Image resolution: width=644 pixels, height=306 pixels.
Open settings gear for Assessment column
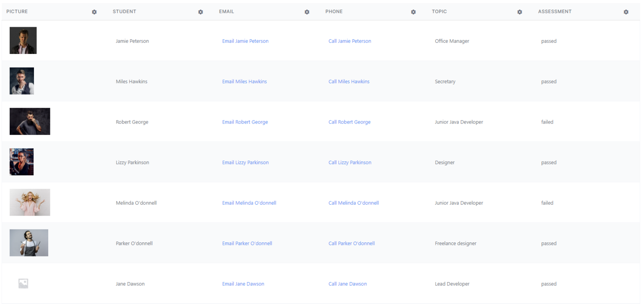pos(626,12)
